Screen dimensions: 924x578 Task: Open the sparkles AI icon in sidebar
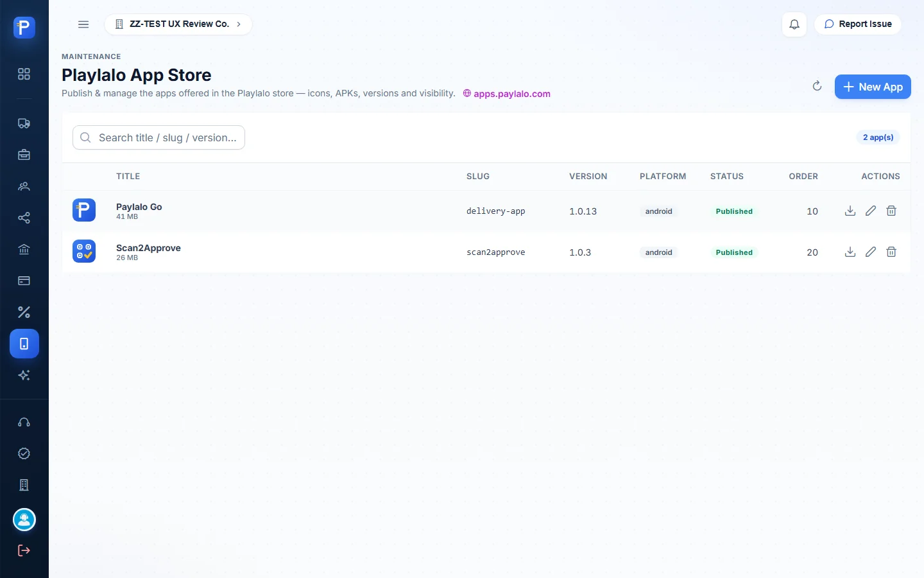pyautogui.click(x=24, y=375)
